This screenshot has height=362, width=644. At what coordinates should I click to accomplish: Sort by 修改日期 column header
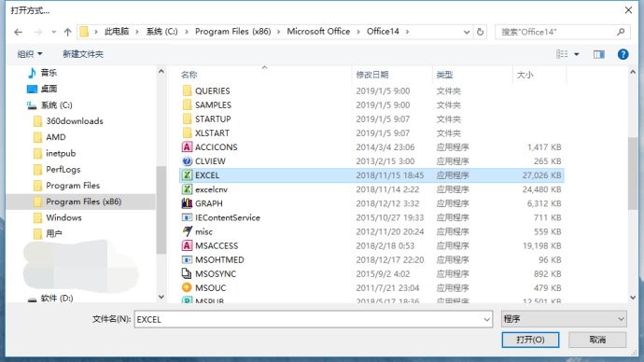(x=372, y=75)
